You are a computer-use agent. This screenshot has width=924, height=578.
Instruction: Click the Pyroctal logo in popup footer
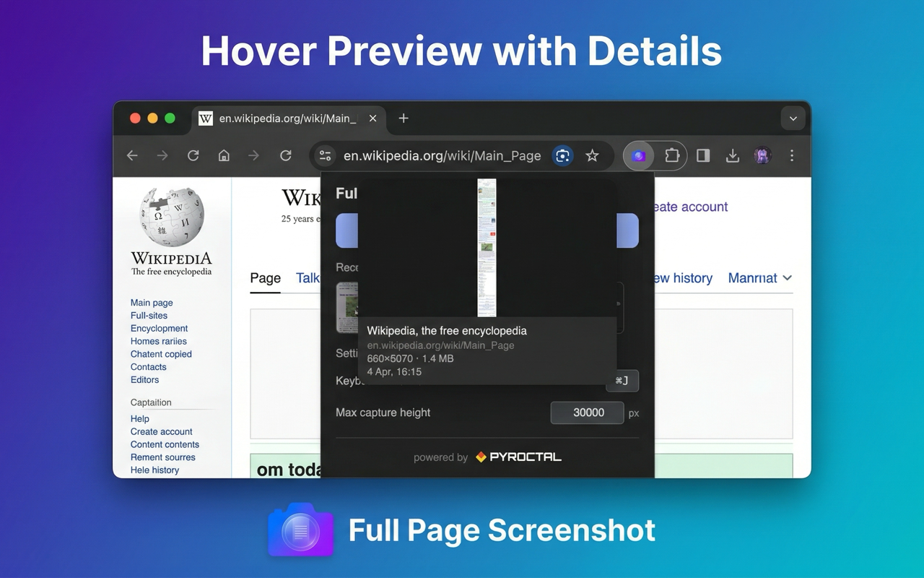click(x=518, y=457)
